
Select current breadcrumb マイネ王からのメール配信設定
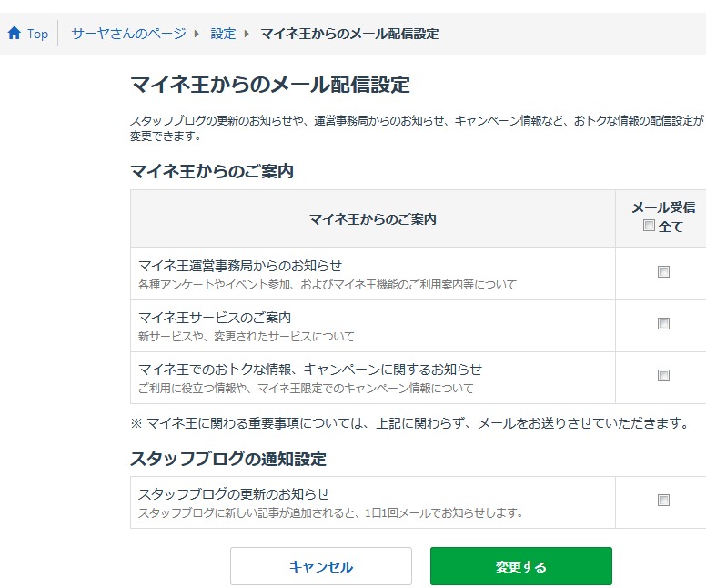coord(349,34)
